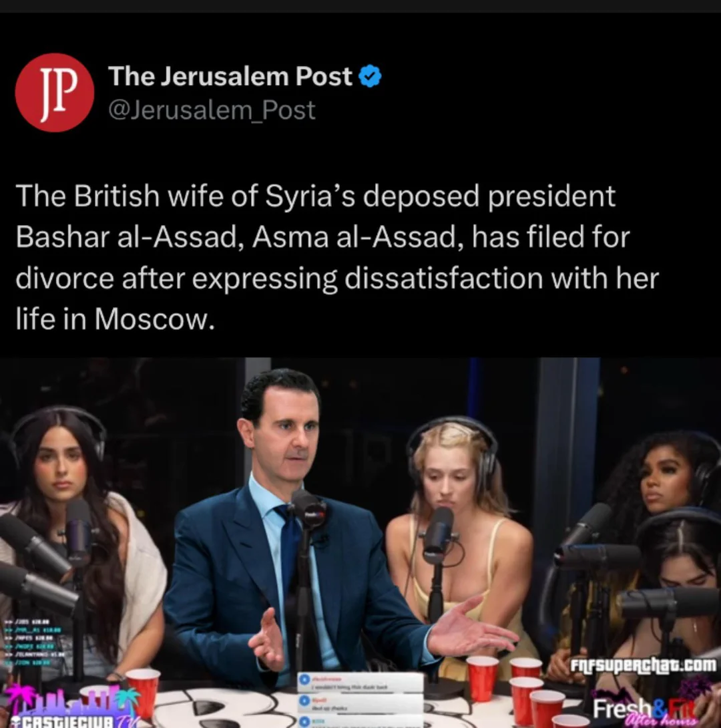
Task: Open The Jerusalem Post display name
Action: pyautogui.click(x=230, y=76)
